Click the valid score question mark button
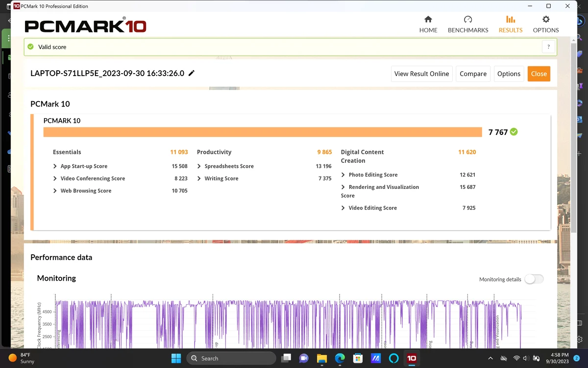 point(548,47)
